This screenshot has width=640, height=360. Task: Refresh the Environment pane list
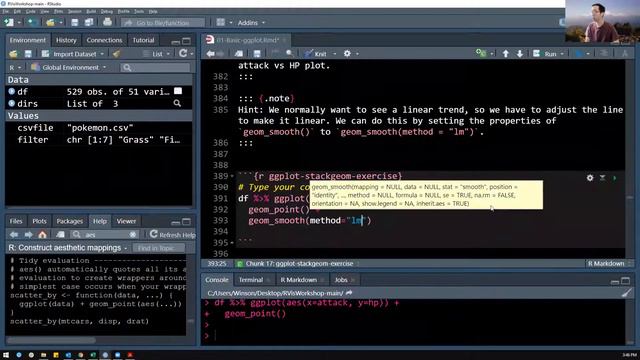click(x=183, y=53)
